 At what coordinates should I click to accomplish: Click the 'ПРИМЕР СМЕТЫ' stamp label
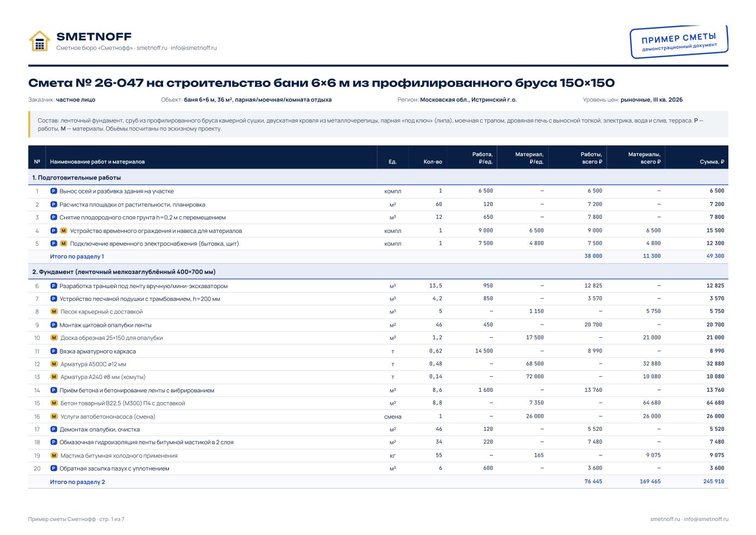(679, 38)
